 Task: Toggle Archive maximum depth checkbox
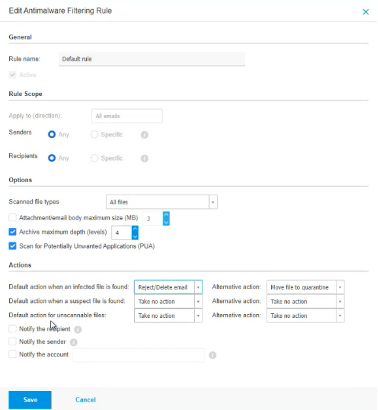tap(12, 232)
